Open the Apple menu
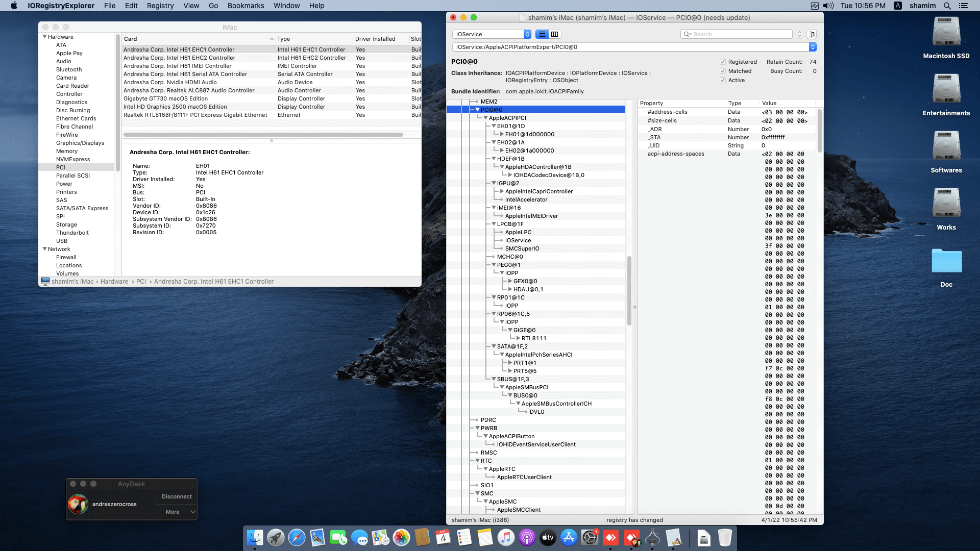Image resolution: width=980 pixels, height=551 pixels. click(x=14, y=6)
